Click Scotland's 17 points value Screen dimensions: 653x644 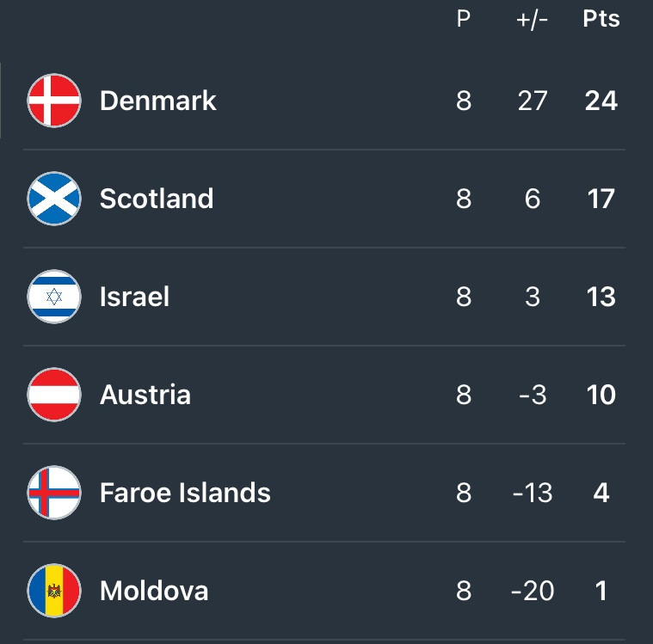[601, 199]
